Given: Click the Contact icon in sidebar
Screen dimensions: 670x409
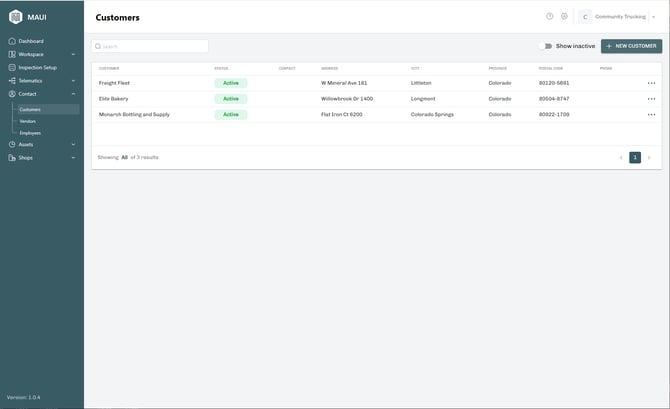Looking at the screenshot, I should click(x=12, y=94).
